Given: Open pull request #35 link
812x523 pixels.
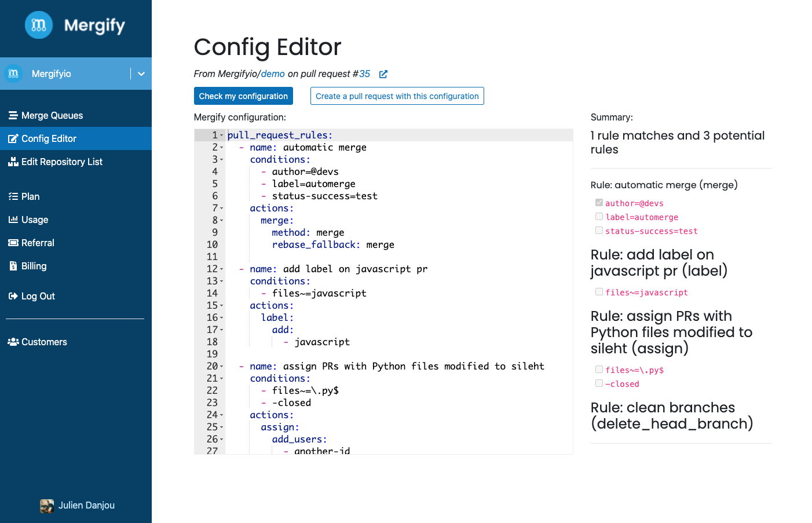Looking at the screenshot, I should 364,74.
